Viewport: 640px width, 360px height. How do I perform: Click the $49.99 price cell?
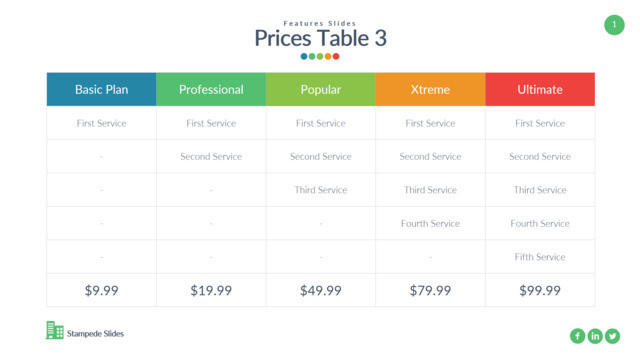tap(321, 290)
